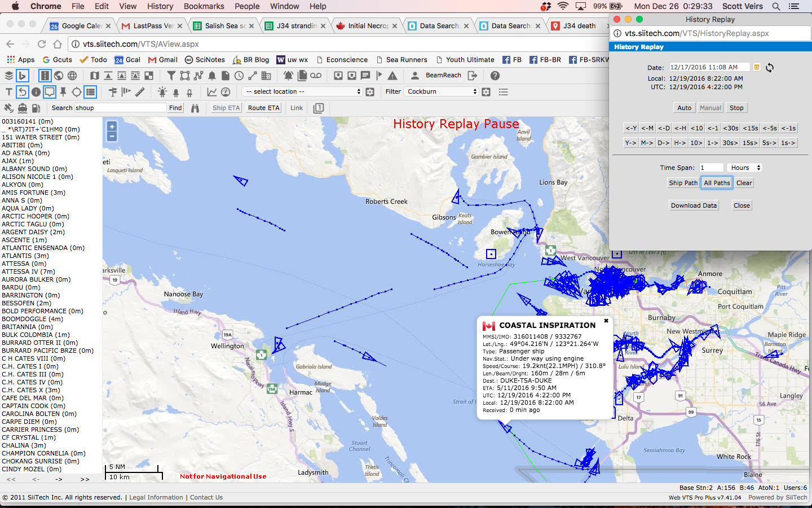Expand the Time Span Hours dropdown
This screenshot has width=812, height=508.
click(745, 168)
